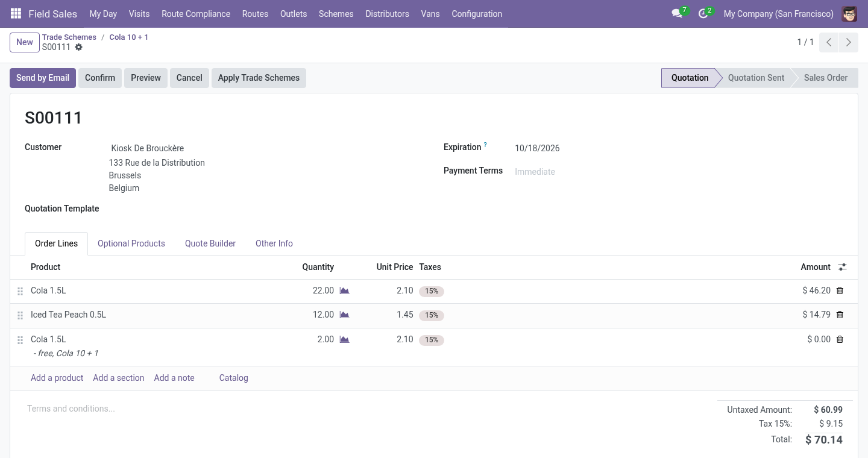The width and height of the screenshot is (868, 458).
Task: Open the Route Compliance menu
Action: tap(196, 13)
